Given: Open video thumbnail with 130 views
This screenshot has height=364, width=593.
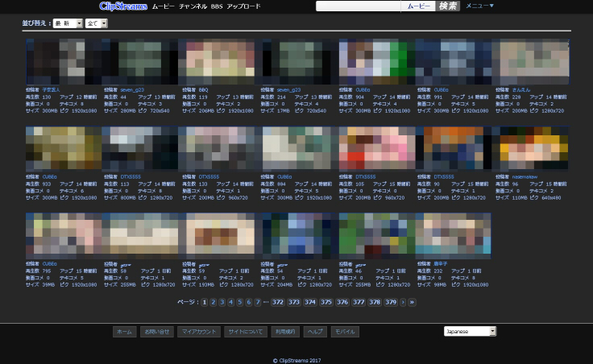Looking at the screenshot, I should [64, 62].
